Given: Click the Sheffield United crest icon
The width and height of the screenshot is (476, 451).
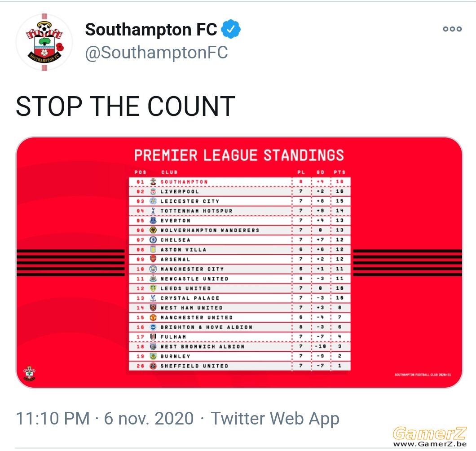Looking at the screenshot, I should pos(153,366).
